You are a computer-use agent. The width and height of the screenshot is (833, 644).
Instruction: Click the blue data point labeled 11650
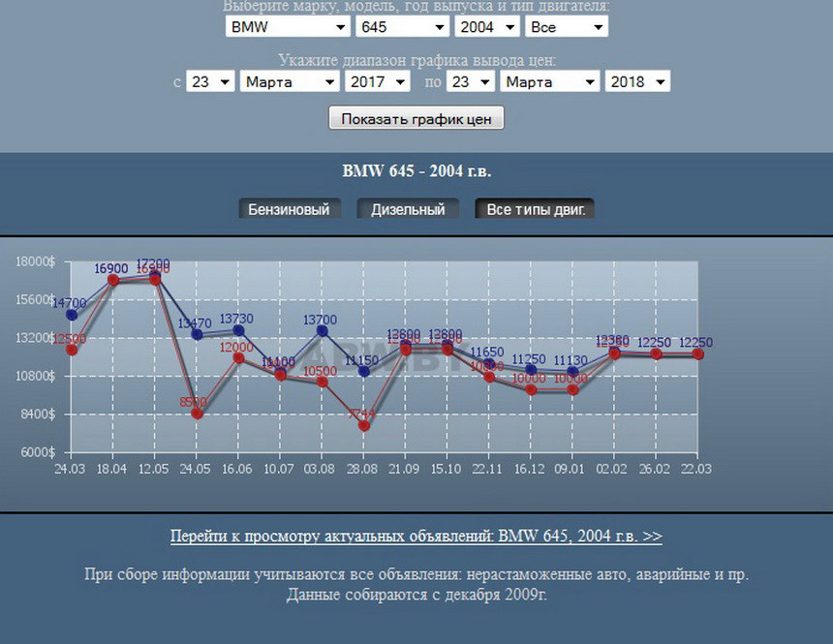pyautogui.click(x=489, y=364)
